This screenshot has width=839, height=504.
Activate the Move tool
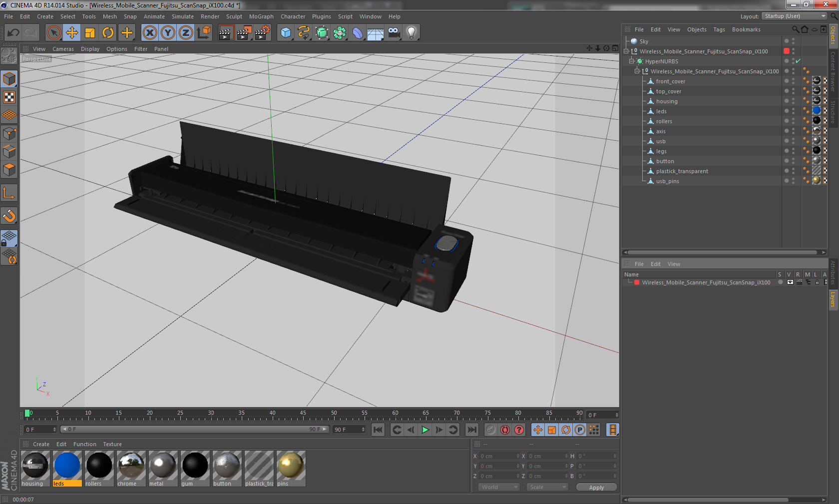click(72, 33)
